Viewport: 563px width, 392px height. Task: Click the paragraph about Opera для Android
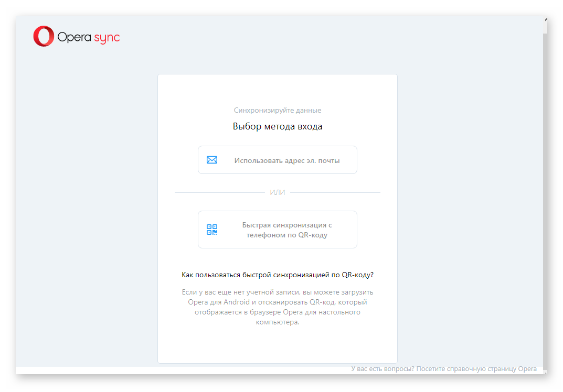pyautogui.click(x=277, y=307)
